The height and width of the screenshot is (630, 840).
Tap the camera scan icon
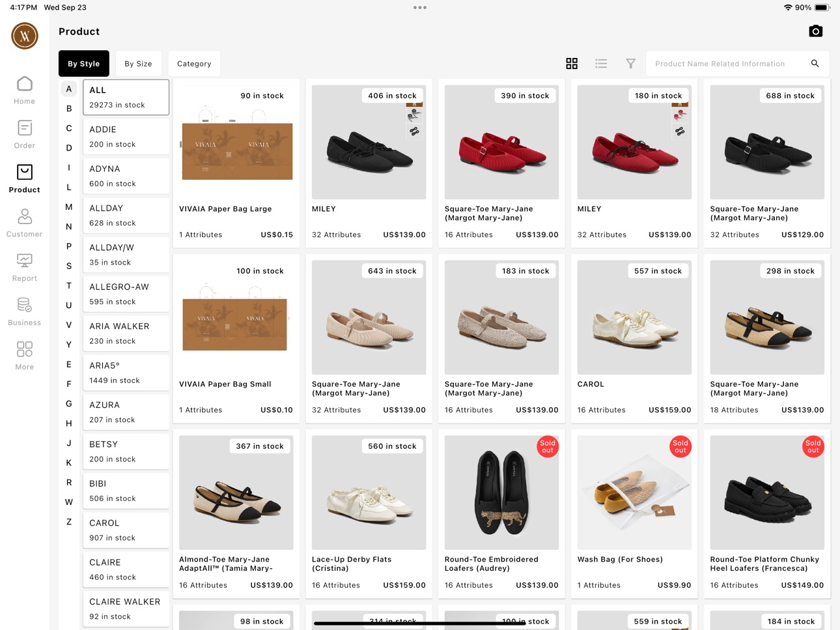tap(815, 31)
